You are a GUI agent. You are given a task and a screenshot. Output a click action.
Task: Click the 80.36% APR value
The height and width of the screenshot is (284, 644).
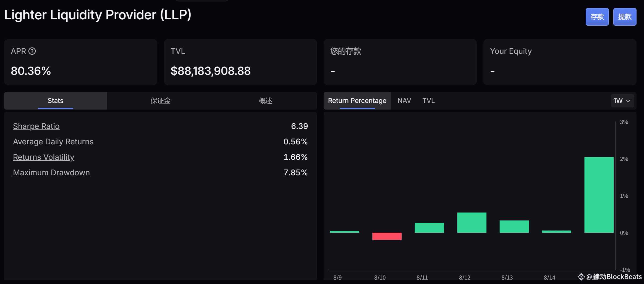pyautogui.click(x=31, y=71)
